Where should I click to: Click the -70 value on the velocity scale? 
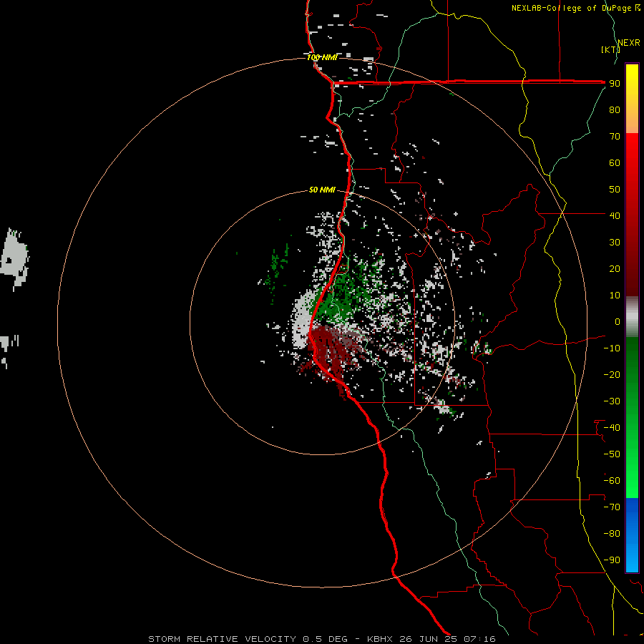[x=612, y=507]
